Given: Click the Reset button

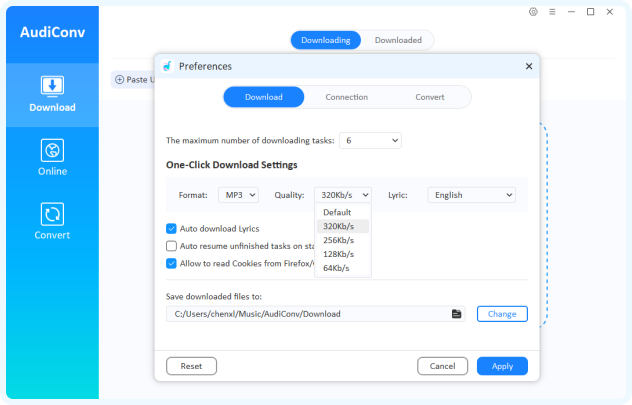Looking at the screenshot, I should pos(191,366).
